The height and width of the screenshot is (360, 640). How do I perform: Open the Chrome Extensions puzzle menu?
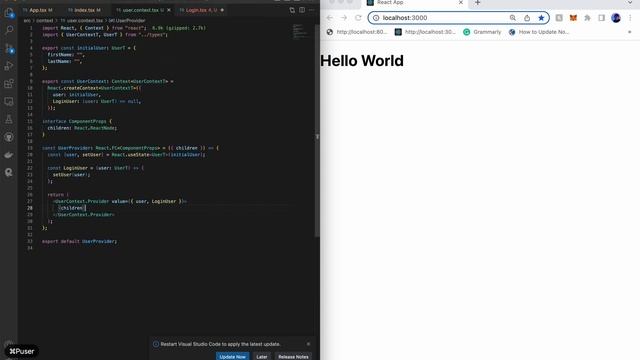coord(587,18)
